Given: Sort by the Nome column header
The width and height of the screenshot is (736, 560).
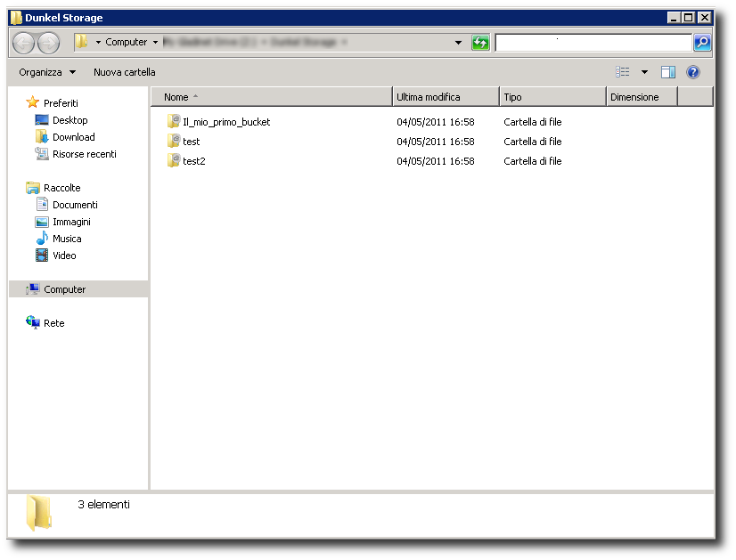Looking at the screenshot, I should point(271,97).
